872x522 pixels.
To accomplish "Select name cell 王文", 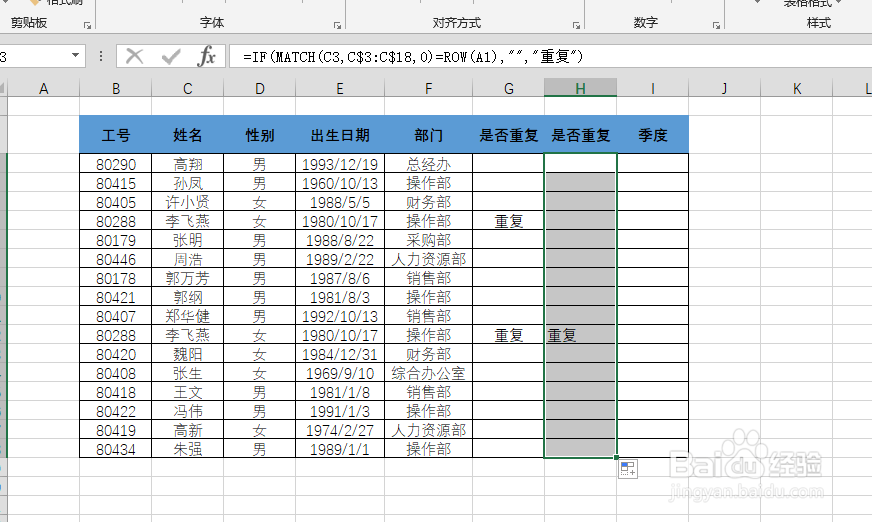I will click(187, 392).
